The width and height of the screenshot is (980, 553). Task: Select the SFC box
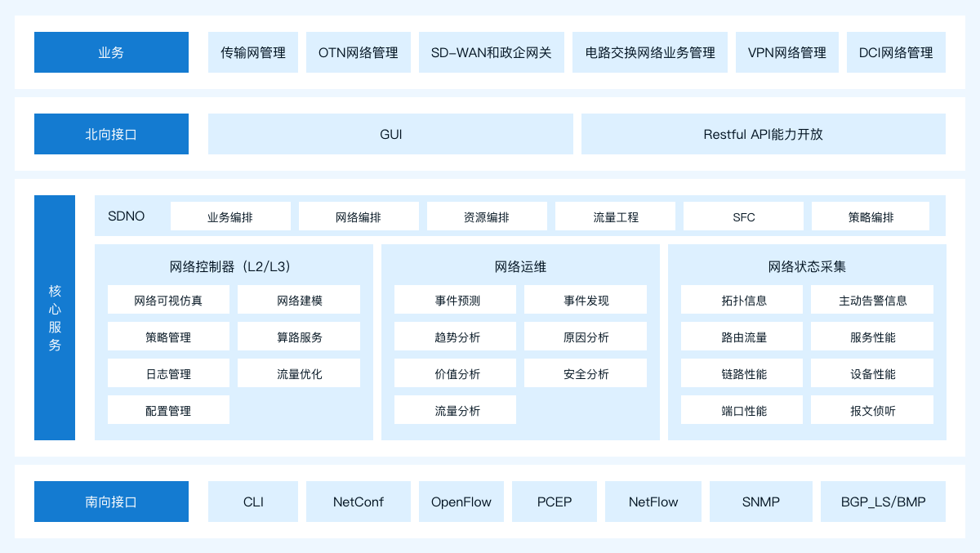pyautogui.click(x=743, y=216)
